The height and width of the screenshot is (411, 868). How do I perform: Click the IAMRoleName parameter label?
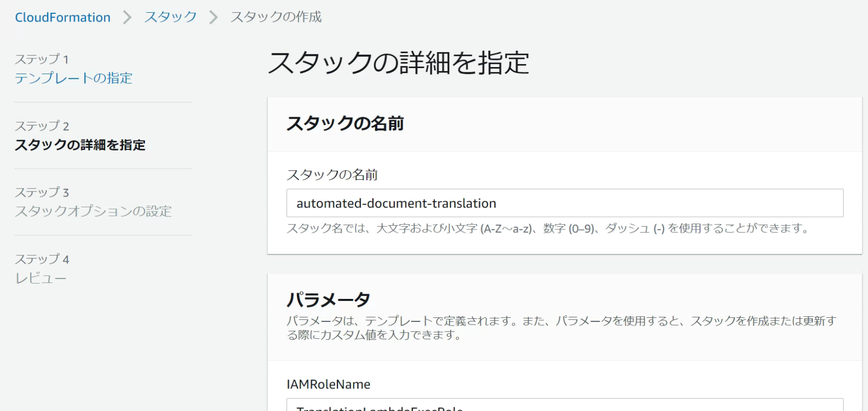(328, 384)
